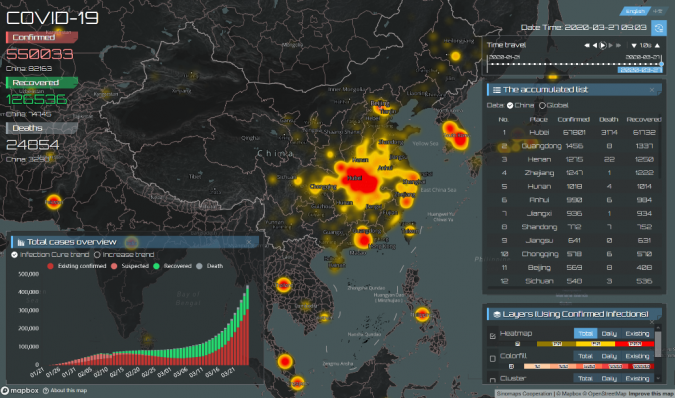Switch Heatmap to the Daily tab
The image size is (675, 398).
tap(609, 333)
